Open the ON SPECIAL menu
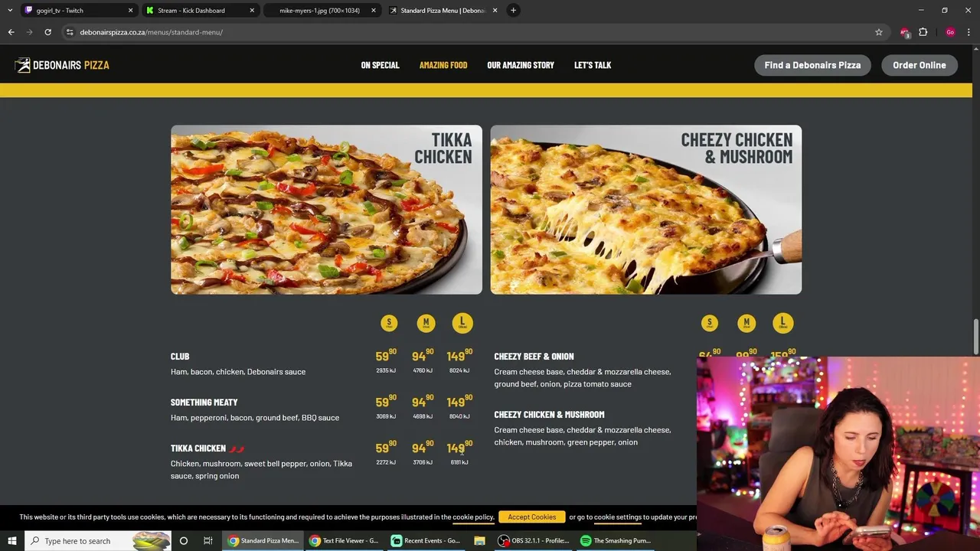 381,65
